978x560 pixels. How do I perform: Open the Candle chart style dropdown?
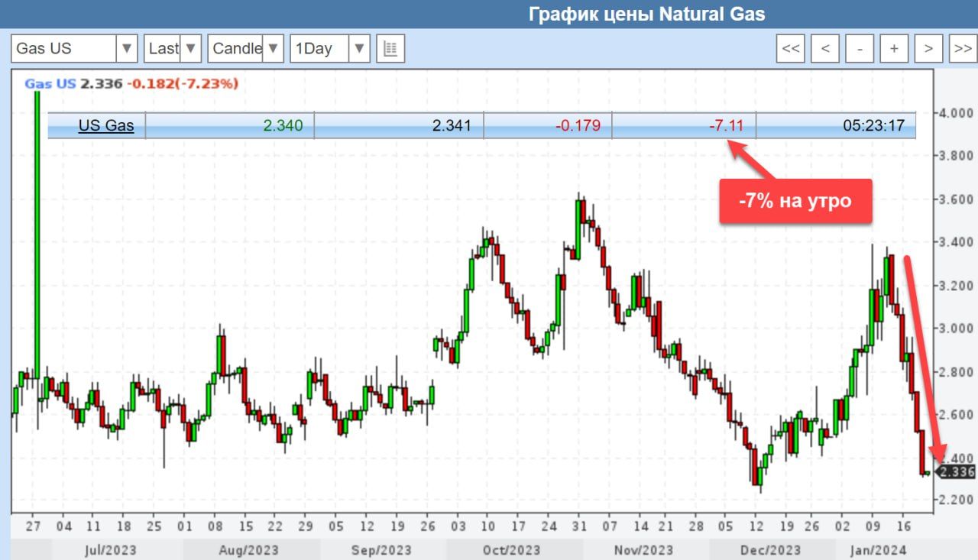tap(246, 49)
